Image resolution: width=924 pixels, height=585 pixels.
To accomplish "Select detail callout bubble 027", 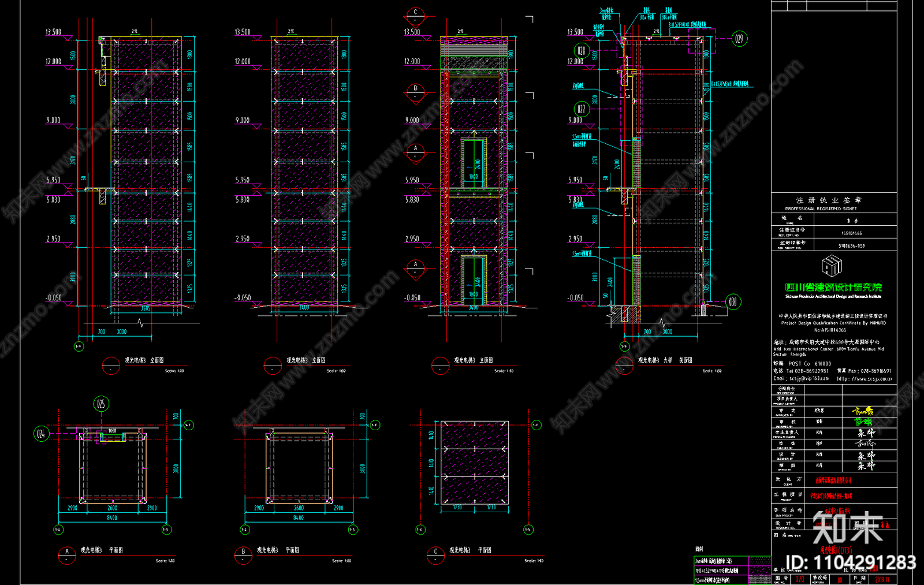I will 582,109.
